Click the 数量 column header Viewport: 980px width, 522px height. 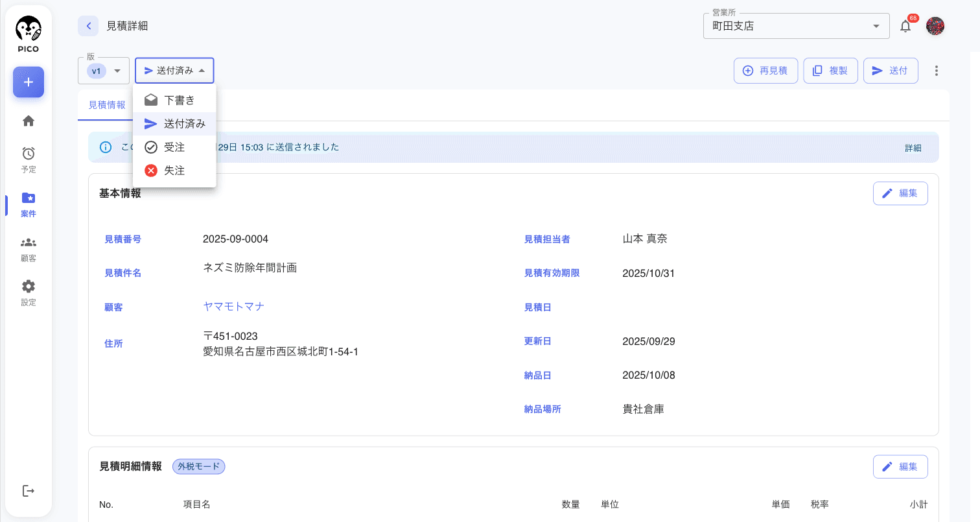[x=570, y=504]
